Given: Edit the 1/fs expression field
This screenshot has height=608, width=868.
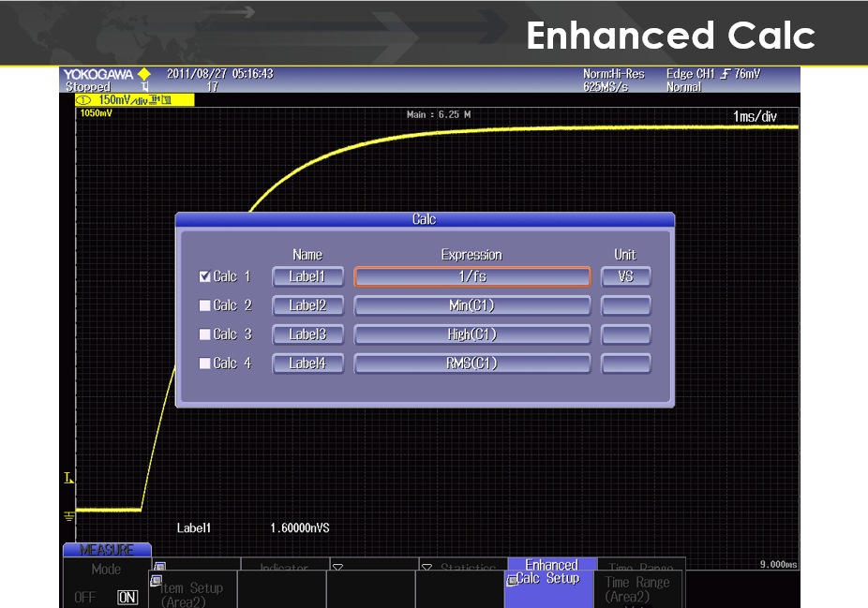Looking at the screenshot, I should (471, 276).
